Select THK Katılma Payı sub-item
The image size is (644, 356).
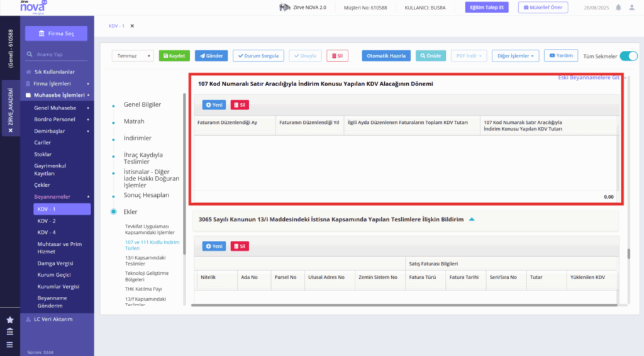pos(143,289)
